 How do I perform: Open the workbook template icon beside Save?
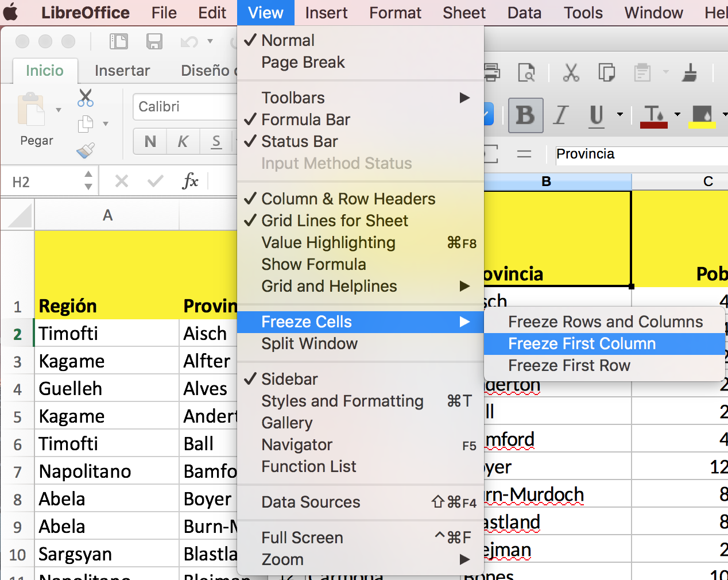[x=118, y=41]
